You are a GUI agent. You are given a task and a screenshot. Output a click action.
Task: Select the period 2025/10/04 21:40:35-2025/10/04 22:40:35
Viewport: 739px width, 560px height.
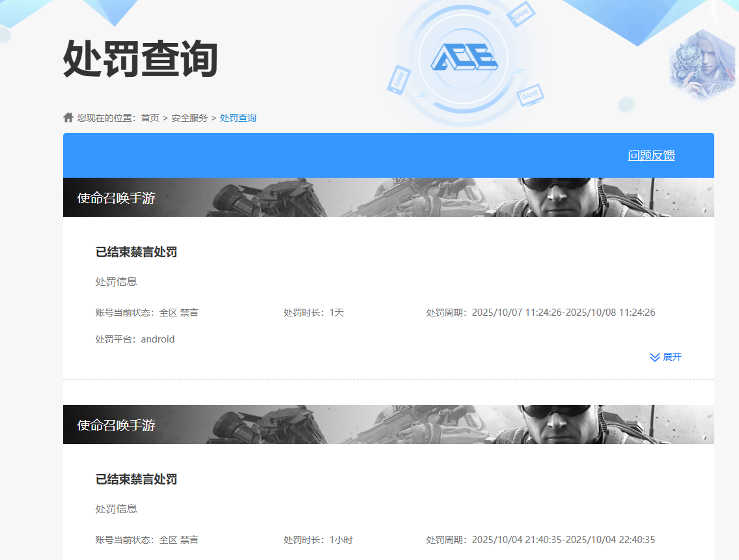563,540
